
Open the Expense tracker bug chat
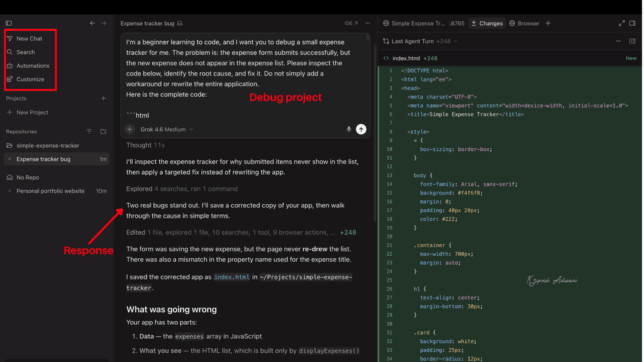57,159
